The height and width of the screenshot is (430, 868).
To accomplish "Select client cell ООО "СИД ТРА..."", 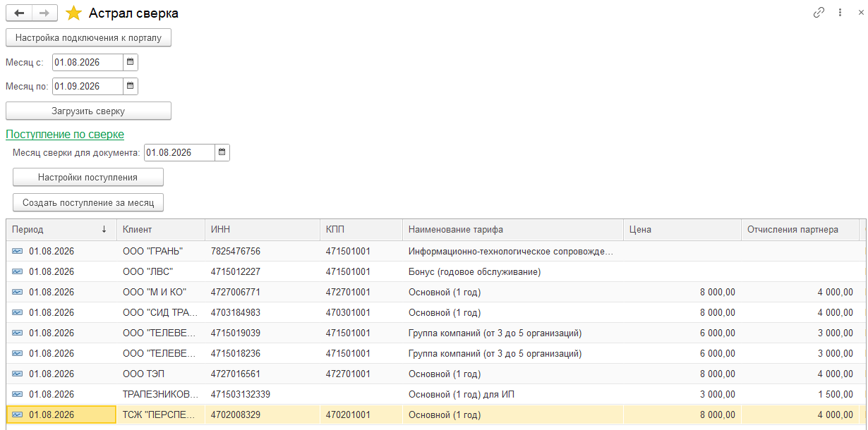I will pos(161,312).
